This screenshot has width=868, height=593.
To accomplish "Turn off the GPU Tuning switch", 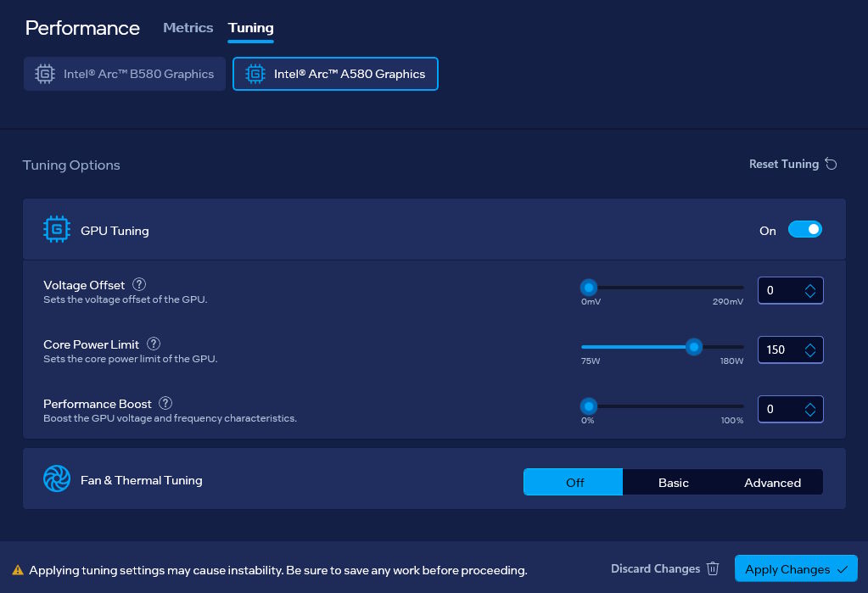I will (805, 229).
